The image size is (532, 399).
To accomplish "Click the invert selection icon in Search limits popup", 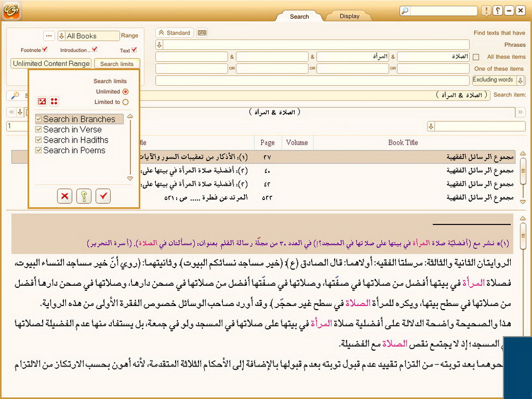I will pyautogui.click(x=42, y=101).
